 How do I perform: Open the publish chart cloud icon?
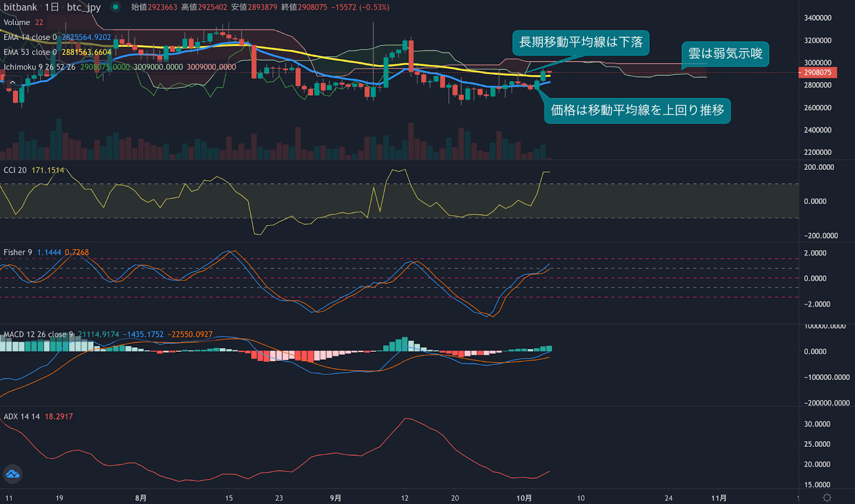tap(12, 474)
